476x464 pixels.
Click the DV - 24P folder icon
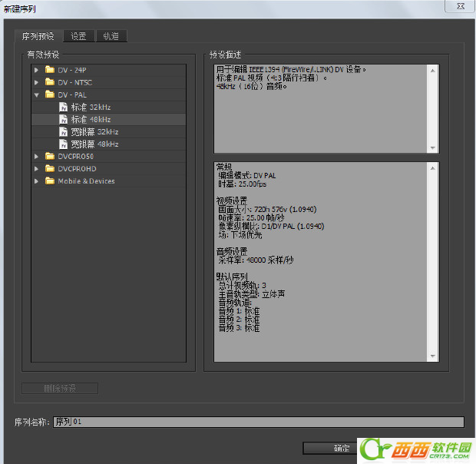pos(50,70)
